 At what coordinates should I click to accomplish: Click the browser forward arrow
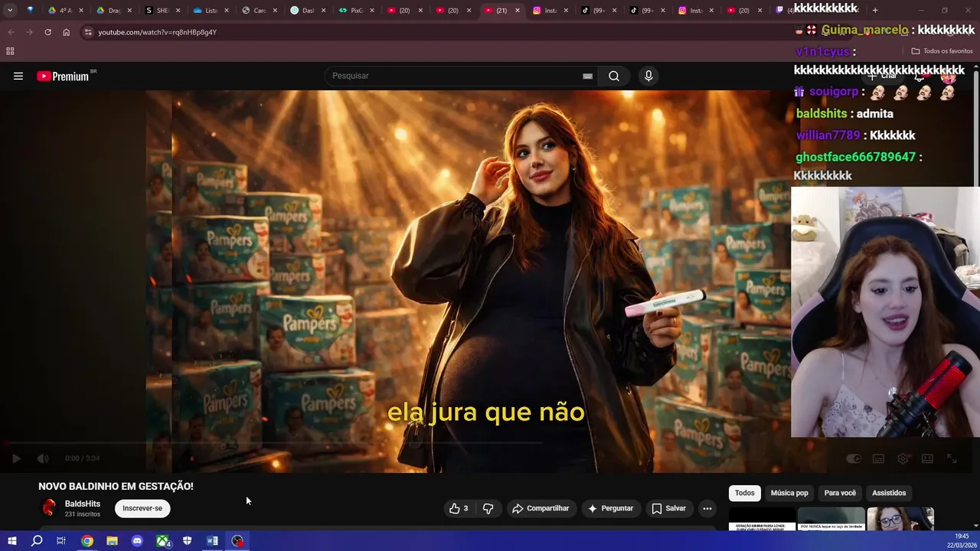[x=29, y=32]
